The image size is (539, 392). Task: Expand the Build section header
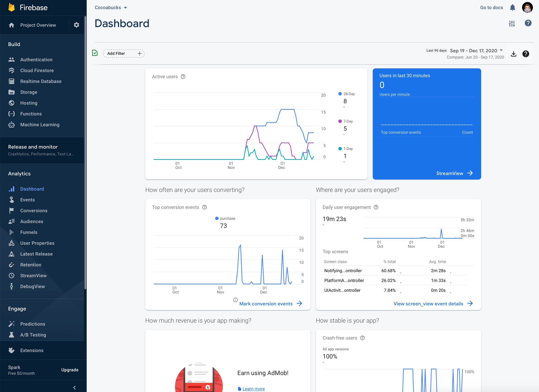[14, 44]
